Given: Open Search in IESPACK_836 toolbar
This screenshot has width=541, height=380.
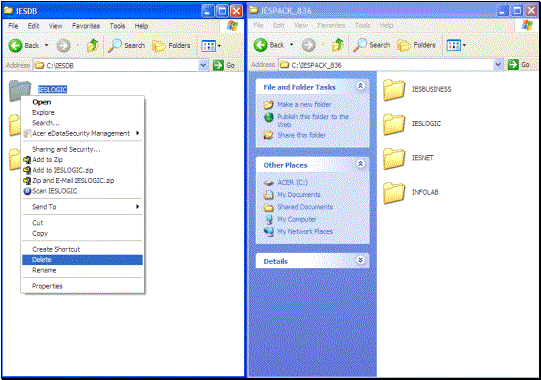Looking at the screenshot, I should [x=372, y=45].
